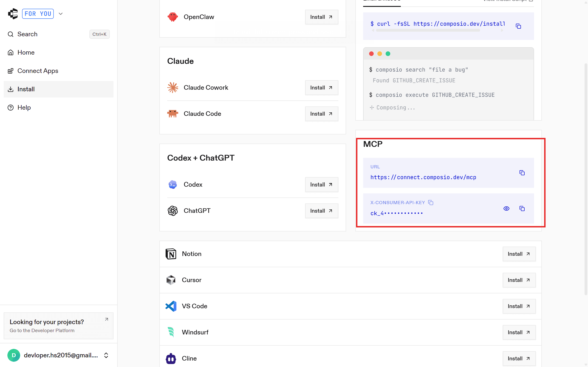The height and width of the screenshot is (367, 588).
Task: Open the Help menu item
Action: click(24, 108)
